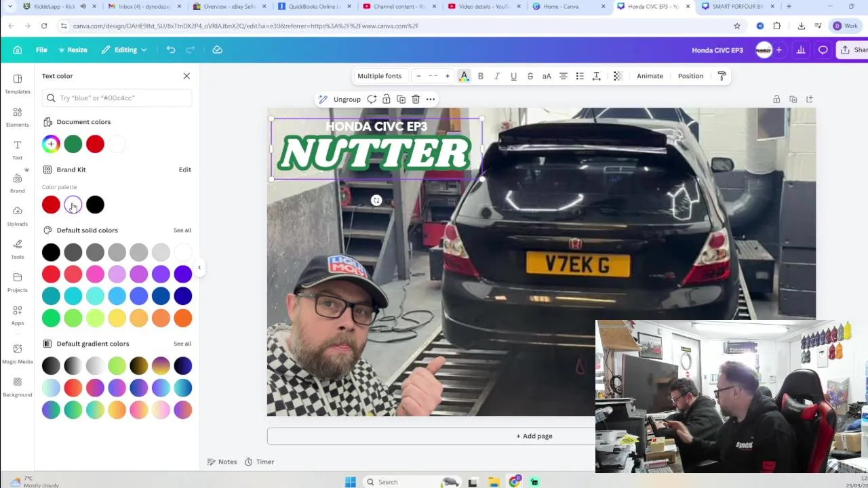
Task: Duplicate the selected element
Action: point(401,99)
